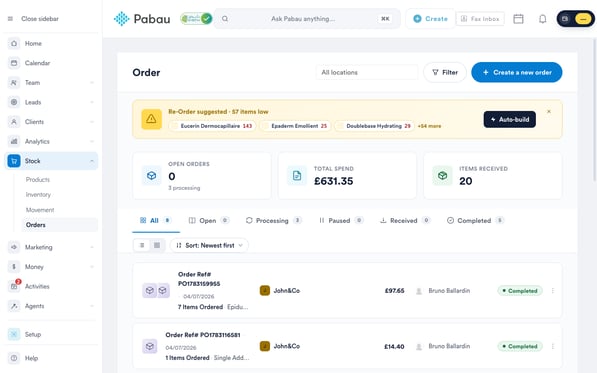Click the calendar icon in top bar
The height and width of the screenshot is (373, 597).
pos(518,19)
